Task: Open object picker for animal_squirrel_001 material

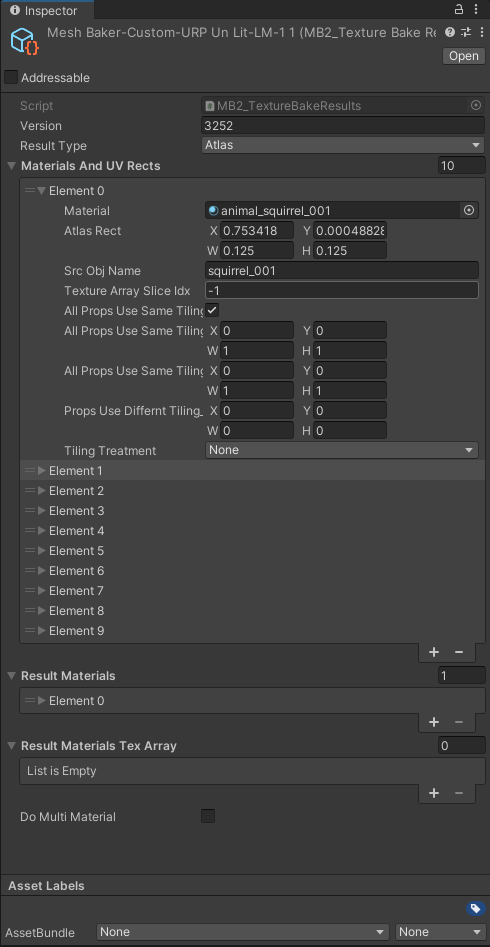Action: (469, 210)
